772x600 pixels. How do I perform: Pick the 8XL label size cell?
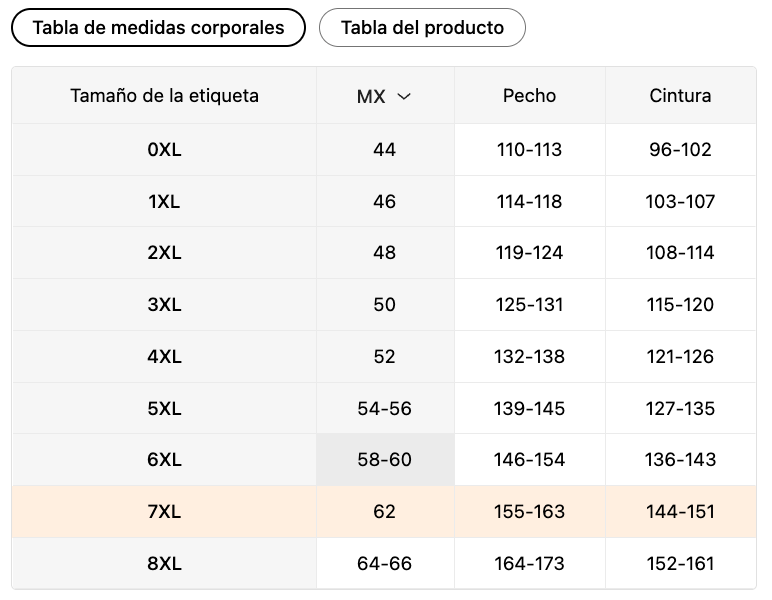[x=164, y=563]
